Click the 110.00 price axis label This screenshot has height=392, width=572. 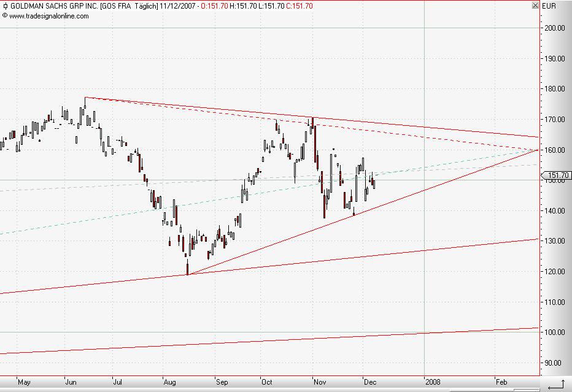pyautogui.click(x=554, y=302)
